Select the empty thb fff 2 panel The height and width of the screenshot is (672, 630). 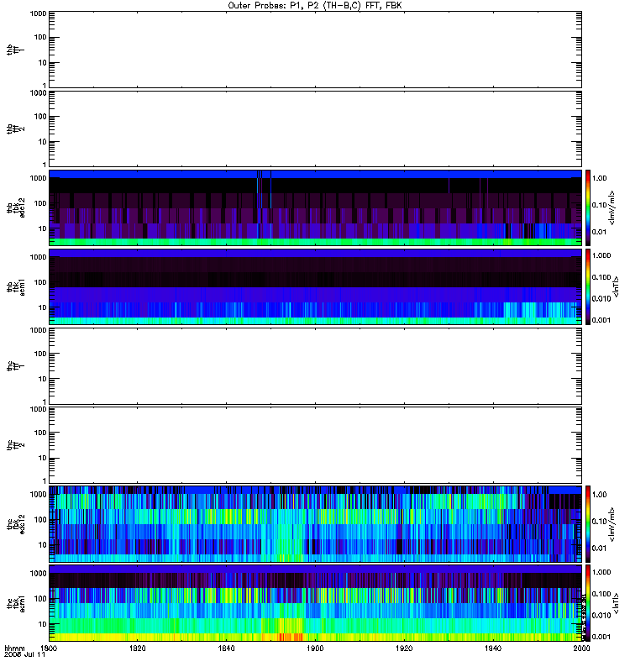[x=315, y=129]
